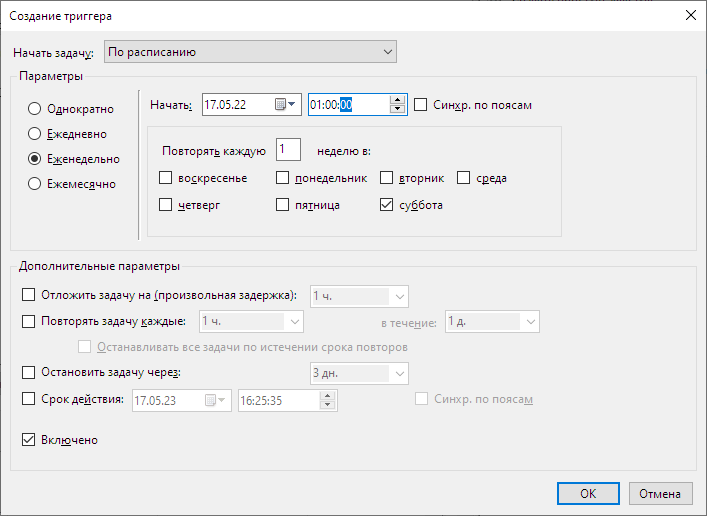Confirm trigger with OK button

coord(588,493)
